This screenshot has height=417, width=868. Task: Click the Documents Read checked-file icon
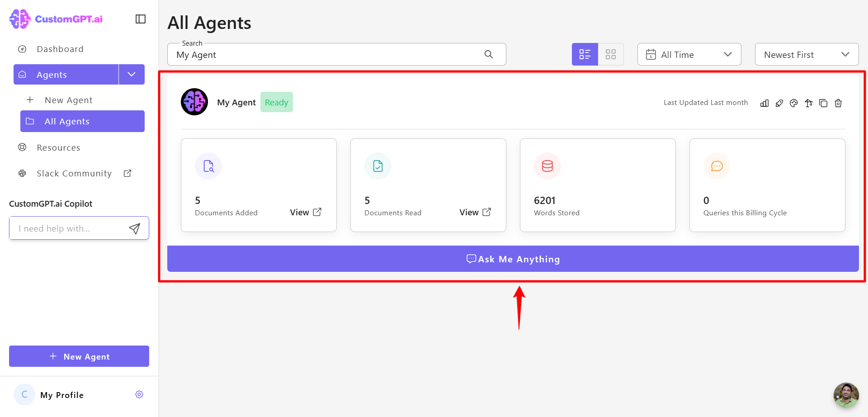[x=378, y=166]
